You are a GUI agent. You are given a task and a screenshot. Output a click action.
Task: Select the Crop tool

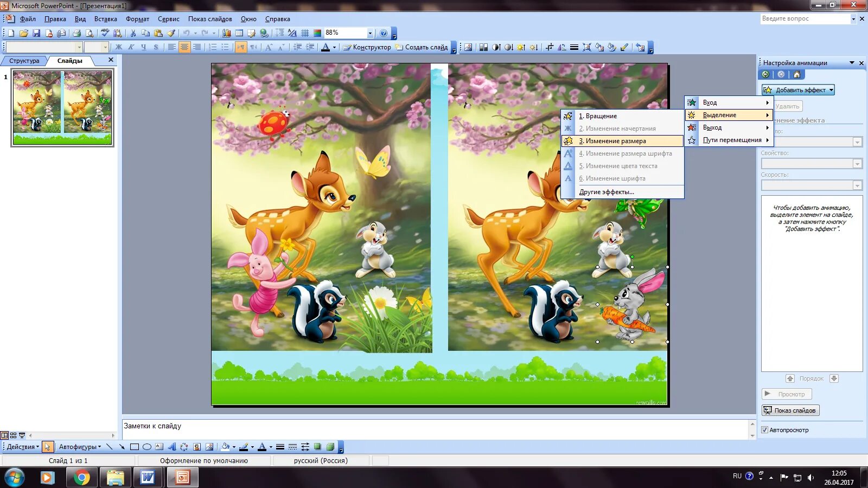(x=549, y=47)
